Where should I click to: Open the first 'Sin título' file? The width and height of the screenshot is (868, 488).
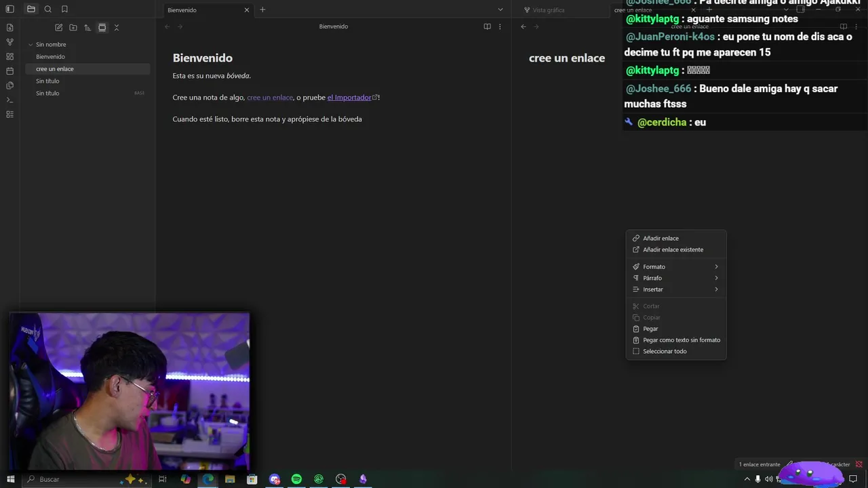point(87,81)
